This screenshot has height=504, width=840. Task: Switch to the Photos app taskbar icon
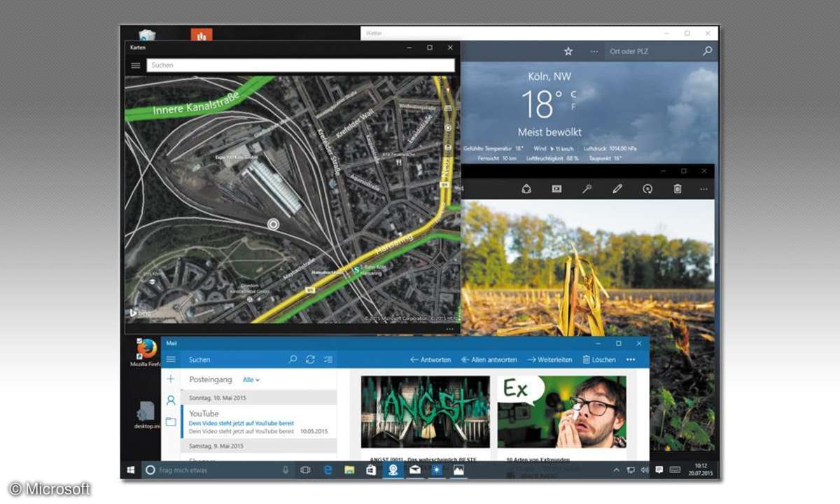pyautogui.click(x=458, y=470)
